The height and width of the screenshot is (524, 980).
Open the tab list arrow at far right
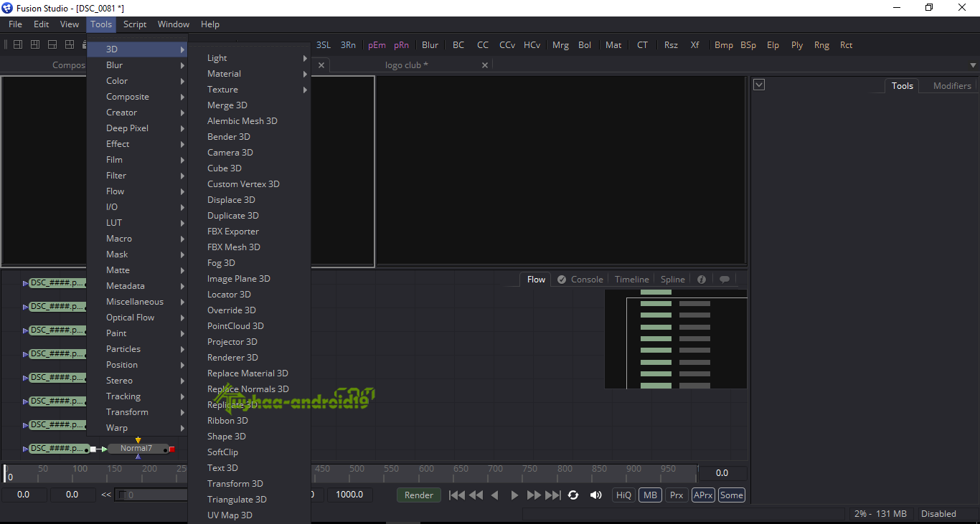click(x=973, y=65)
